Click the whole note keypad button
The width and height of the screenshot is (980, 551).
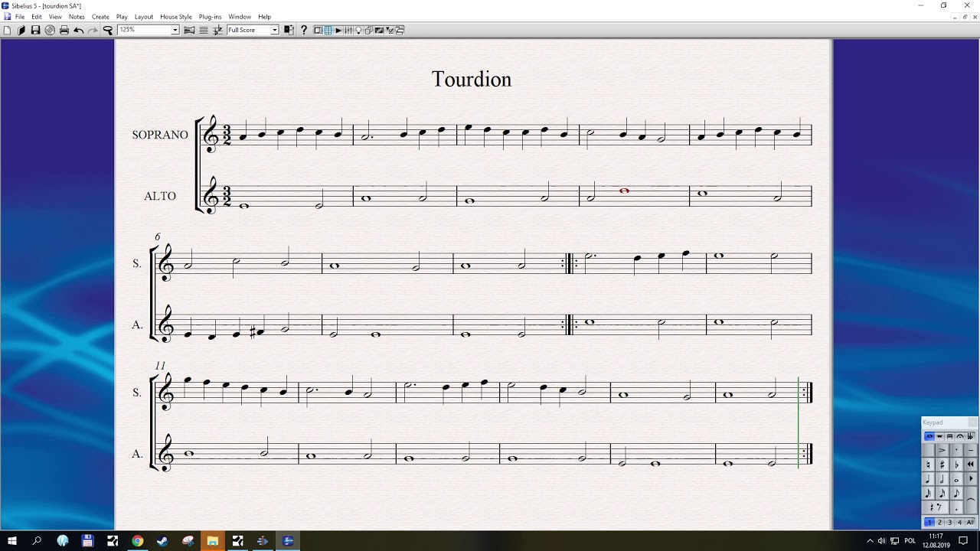click(956, 479)
